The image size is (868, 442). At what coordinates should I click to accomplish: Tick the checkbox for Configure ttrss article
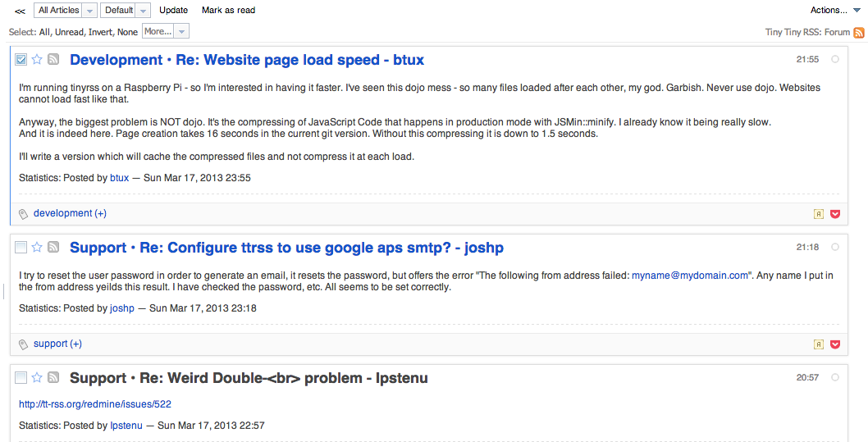pyautogui.click(x=21, y=248)
